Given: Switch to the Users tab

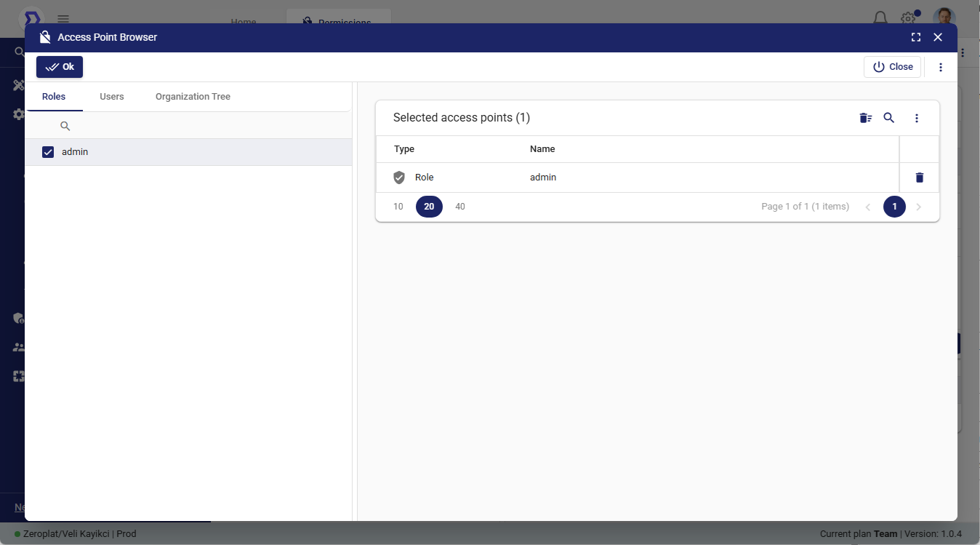Looking at the screenshot, I should click(112, 97).
